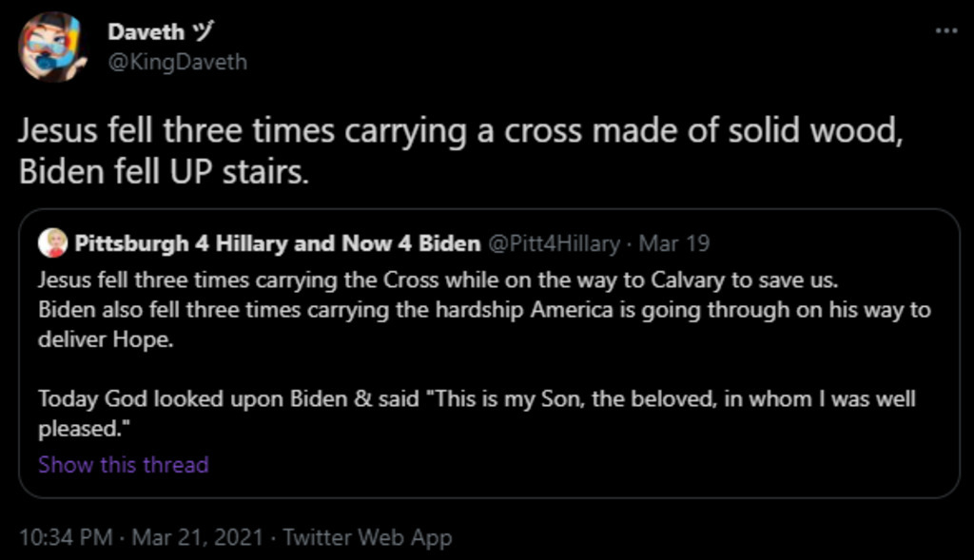Open "Pittsburgh 4 Hillary and Now 4 Biden" profile name
Viewport: 974px width, 560px height.
coord(277,243)
